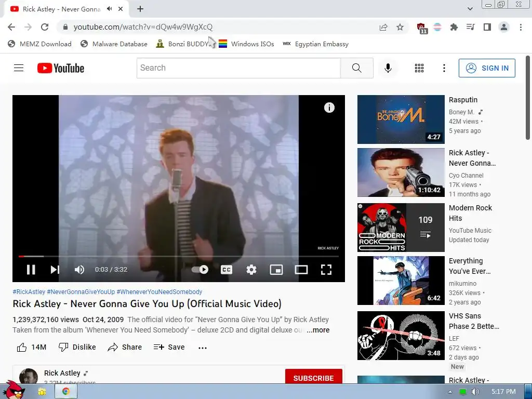Screen dimensions: 532x399
Task: Focus the YouTube search field
Action: coord(238,68)
